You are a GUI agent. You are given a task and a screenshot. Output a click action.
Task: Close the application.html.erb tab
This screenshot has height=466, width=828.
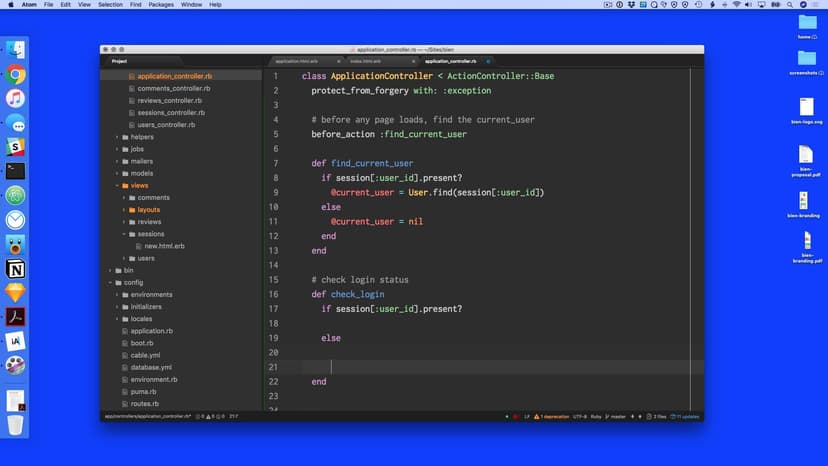pos(339,61)
